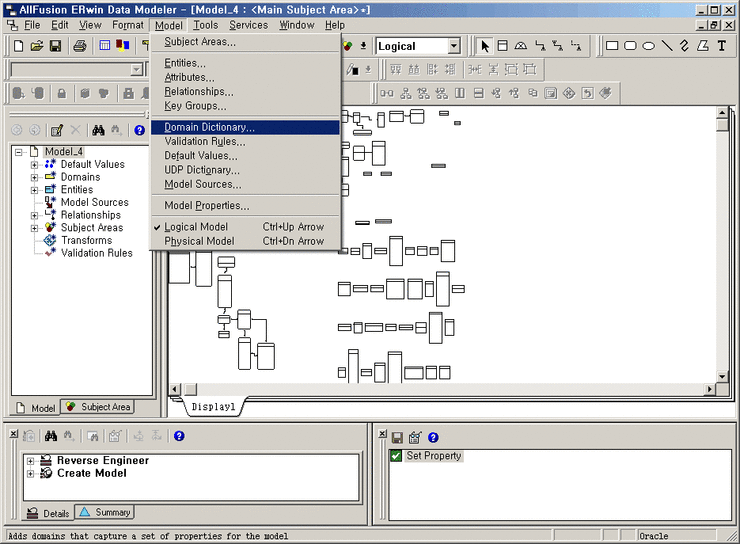Click the help icon in model explorer toolbar
This screenshot has height=544, width=740.
point(139,130)
